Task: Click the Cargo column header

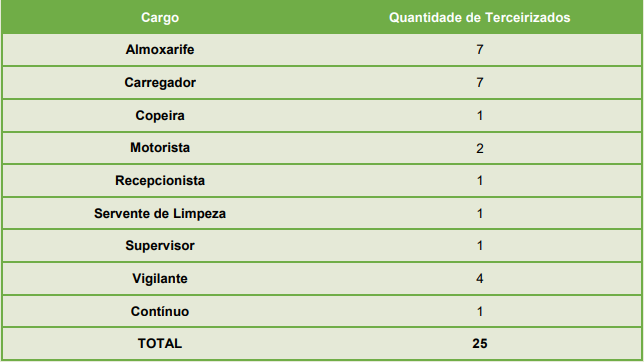Action: click(x=160, y=18)
